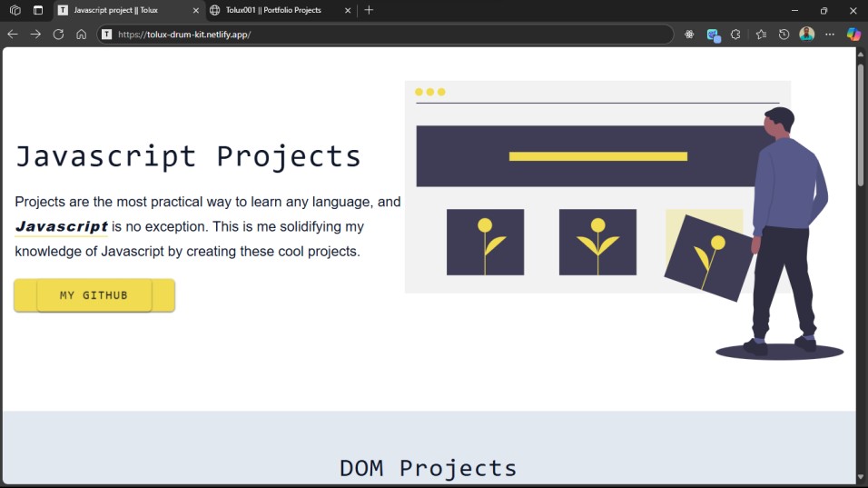The image size is (868, 488).
Task: Open the Copilot icon
Action: (x=853, y=35)
